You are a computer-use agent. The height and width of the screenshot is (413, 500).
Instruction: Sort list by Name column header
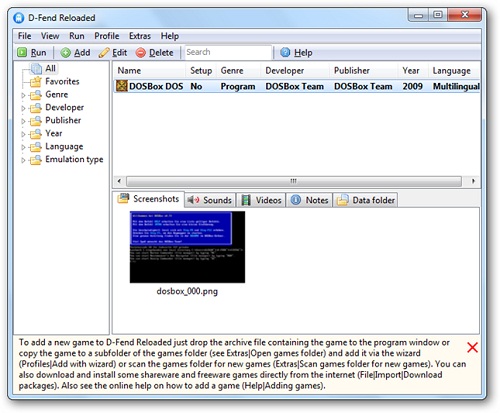tap(150, 71)
